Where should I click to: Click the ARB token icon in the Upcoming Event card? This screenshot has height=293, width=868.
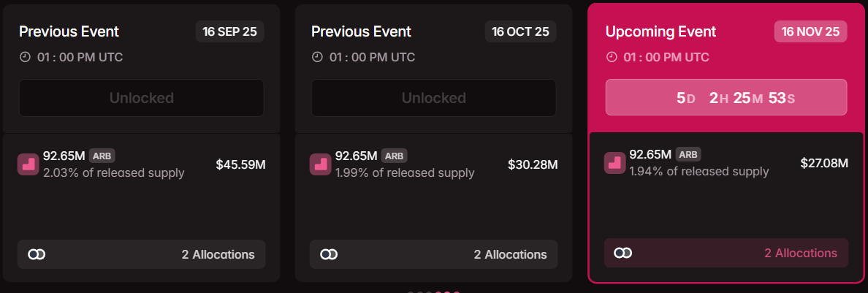pyautogui.click(x=614, y=163)
